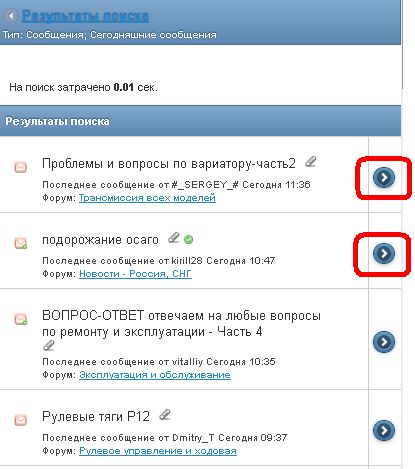Click paperclip icon beside Рулевые тяги P12
The width and height of the screenshot is (415, 469).
coord(165,415)
